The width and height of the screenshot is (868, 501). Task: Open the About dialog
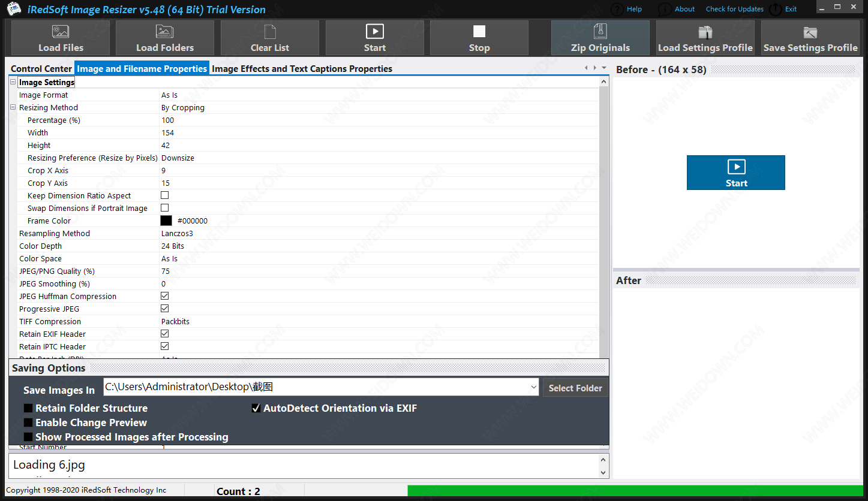(677, 9)
